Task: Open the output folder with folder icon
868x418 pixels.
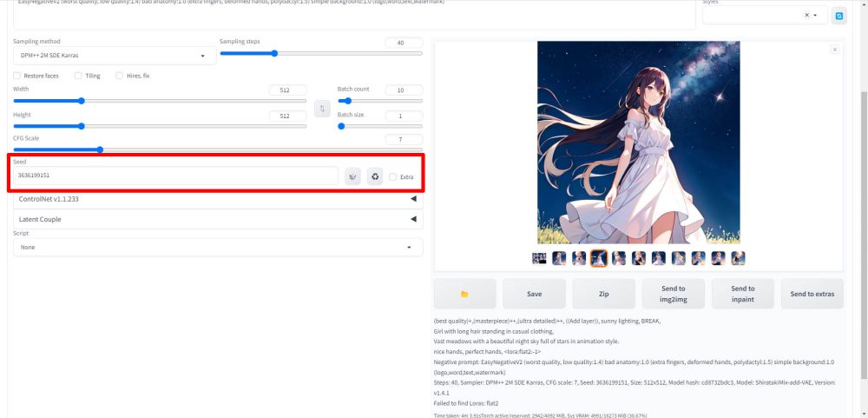Action: [x=464, y=294]
